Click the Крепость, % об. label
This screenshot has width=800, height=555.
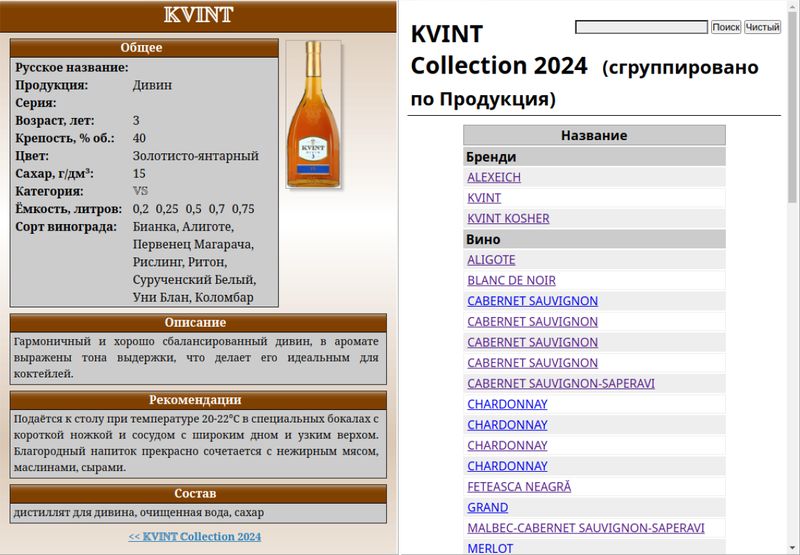click(65, 138)
